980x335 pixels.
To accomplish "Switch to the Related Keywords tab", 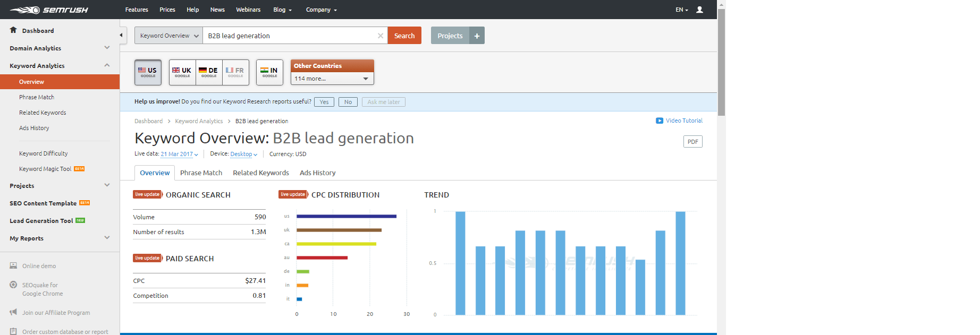I will (261, 173).
